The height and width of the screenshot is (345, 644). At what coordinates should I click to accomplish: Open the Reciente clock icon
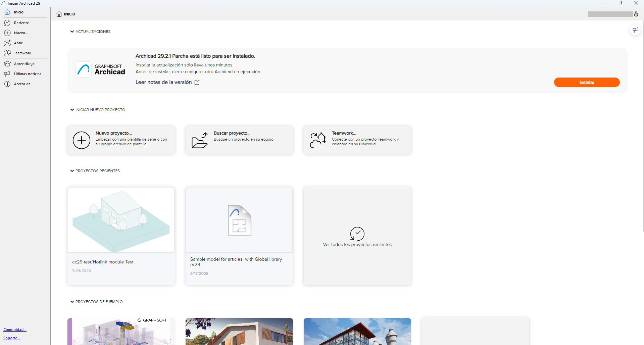pyautogui.click(x=7, y=23)
